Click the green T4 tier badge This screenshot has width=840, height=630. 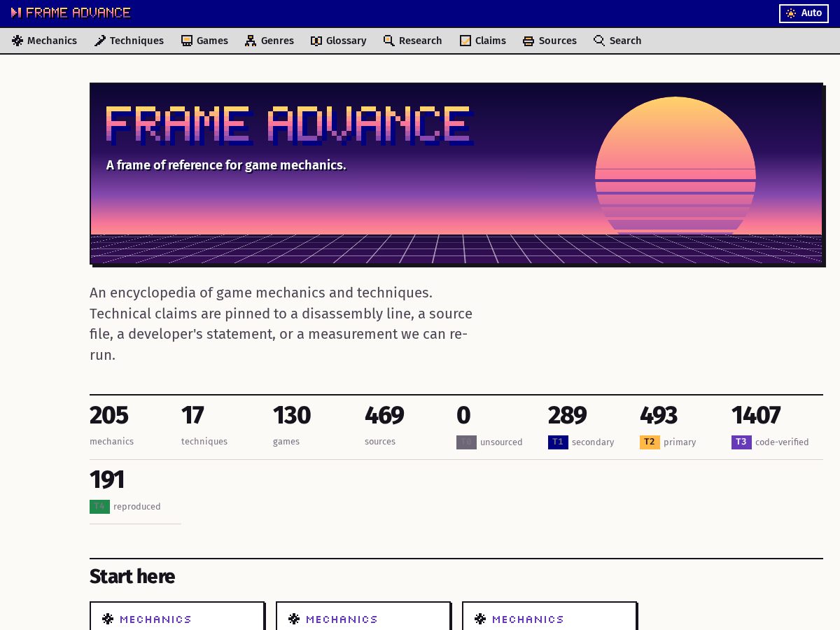tap(99, 507)
